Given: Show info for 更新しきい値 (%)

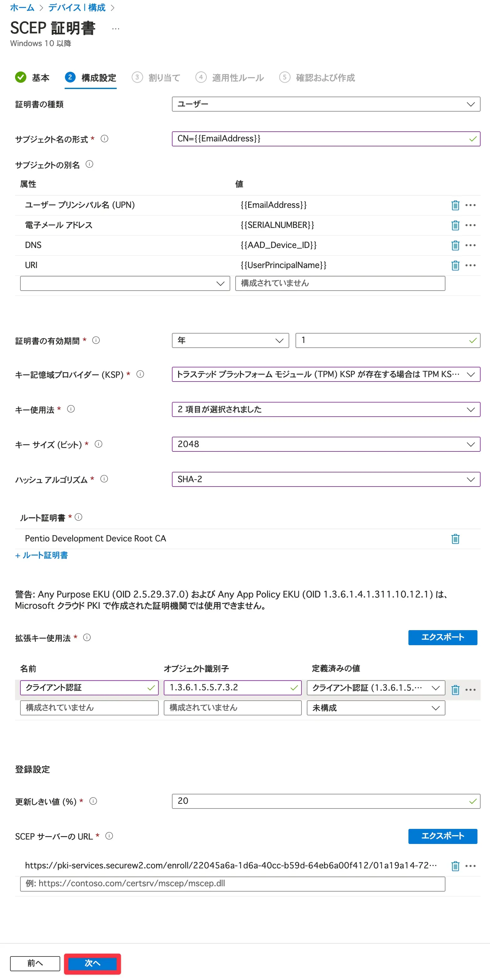Looking at the screenshot, I should tap(93, 801).
